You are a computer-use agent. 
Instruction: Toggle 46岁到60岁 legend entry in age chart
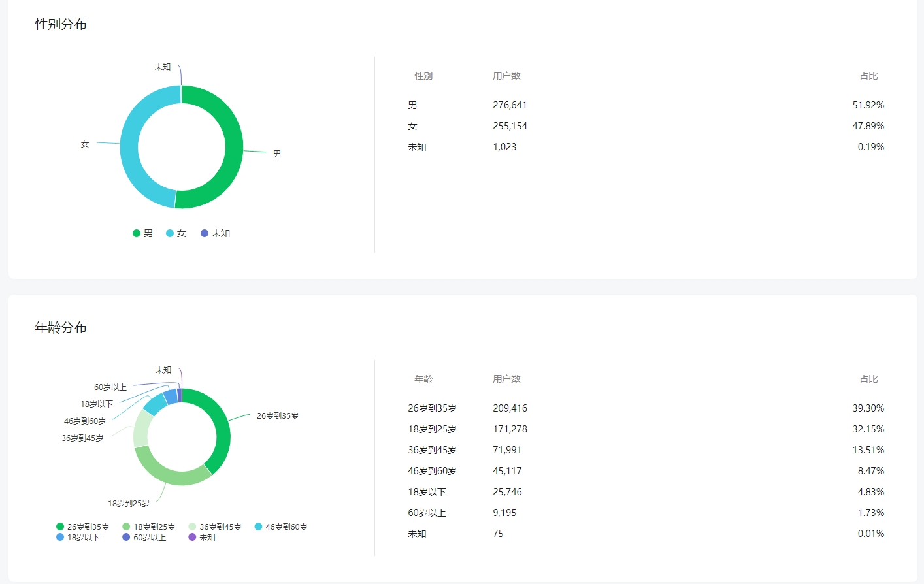click(x=280, y=527)
